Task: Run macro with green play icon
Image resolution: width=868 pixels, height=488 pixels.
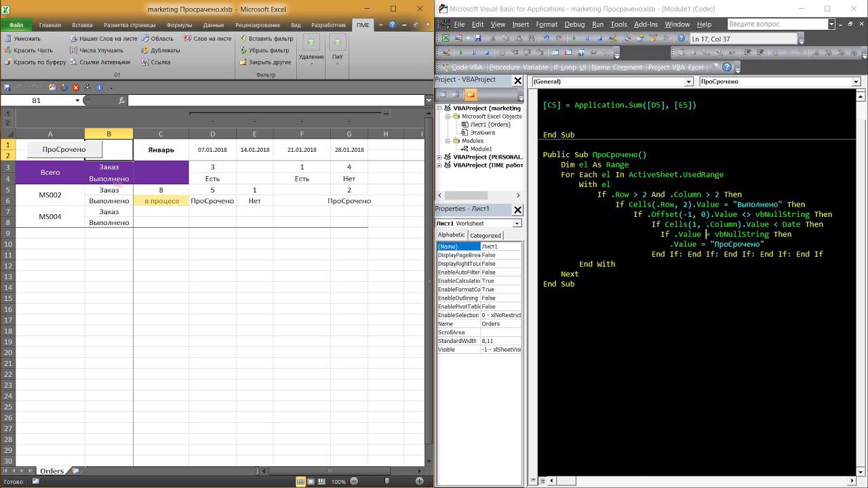Action: [x=574, y=39]
